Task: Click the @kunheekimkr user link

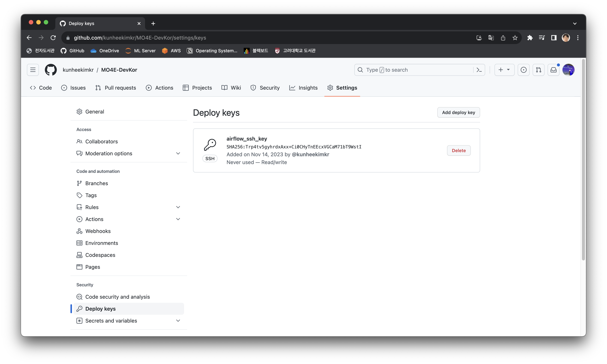Action: point(310,155)
